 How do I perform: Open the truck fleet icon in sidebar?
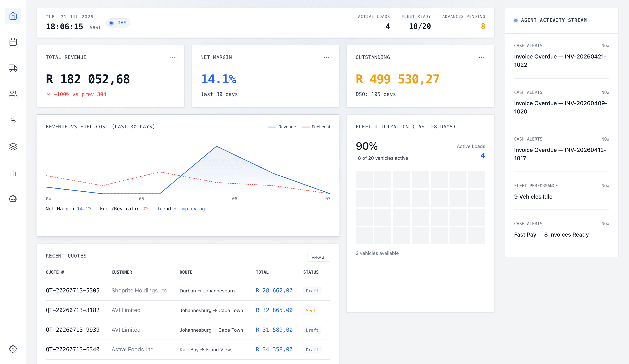pyautogui.click(x=13, y=68)
